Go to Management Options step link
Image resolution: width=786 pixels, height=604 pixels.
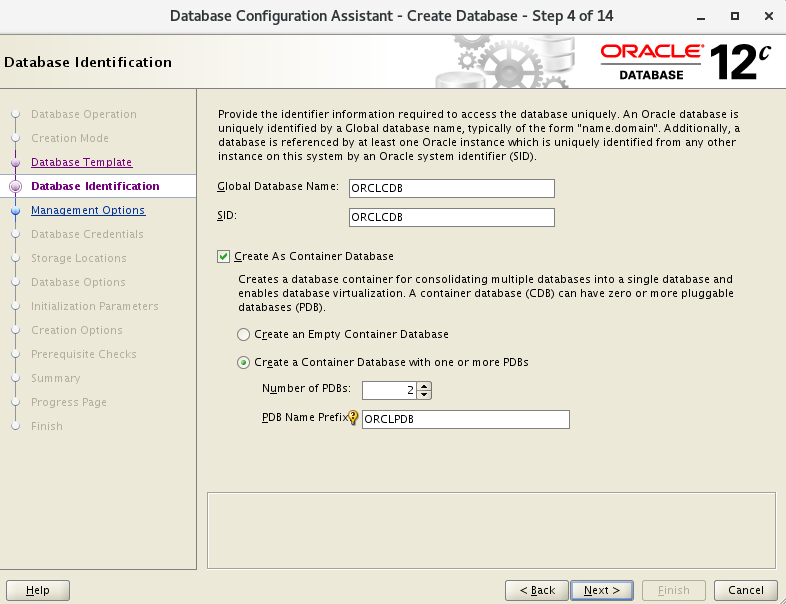88,210
